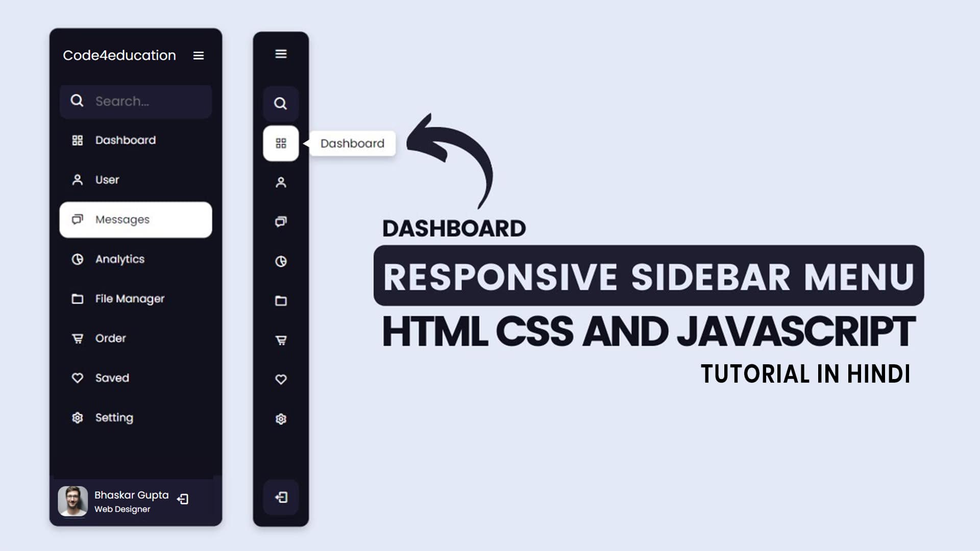
Task: Open the Setting gear icon
Action: [76, 417]
